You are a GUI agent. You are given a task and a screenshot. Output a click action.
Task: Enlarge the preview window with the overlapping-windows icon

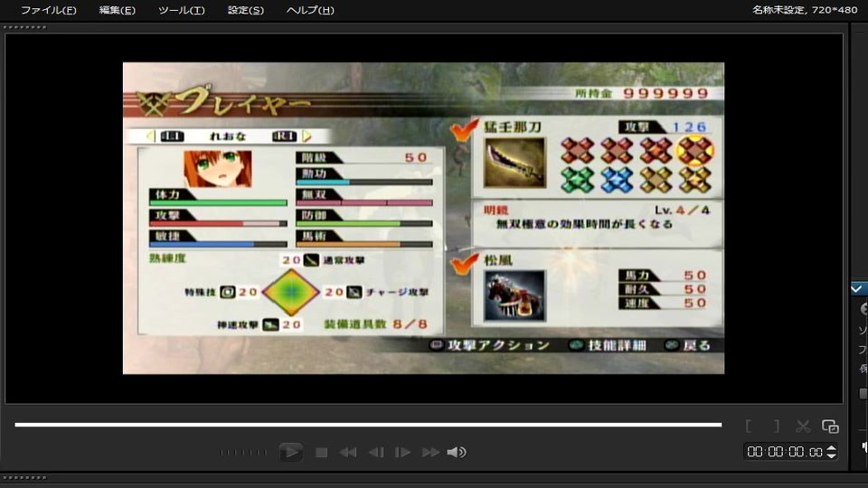[830, 427]
